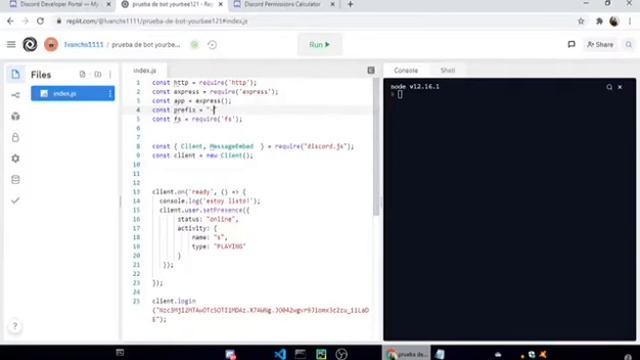Open the version history icon
The height and width of the screenshot is (360, 640).
[212, 44]
